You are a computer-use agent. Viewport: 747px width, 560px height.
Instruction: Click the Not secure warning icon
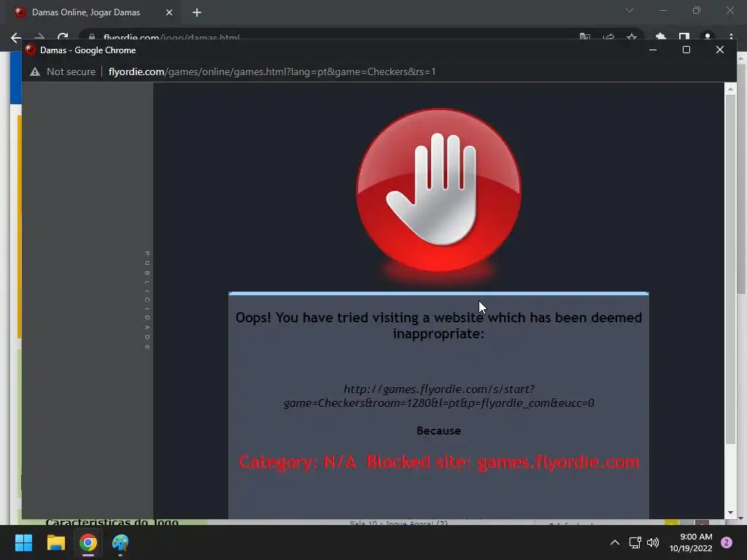point(35,72)
